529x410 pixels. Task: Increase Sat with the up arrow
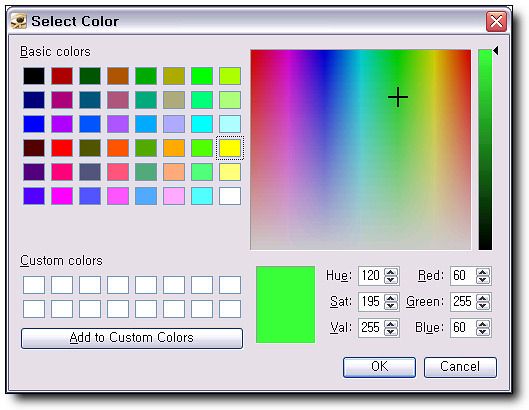(x=391, y=298)
